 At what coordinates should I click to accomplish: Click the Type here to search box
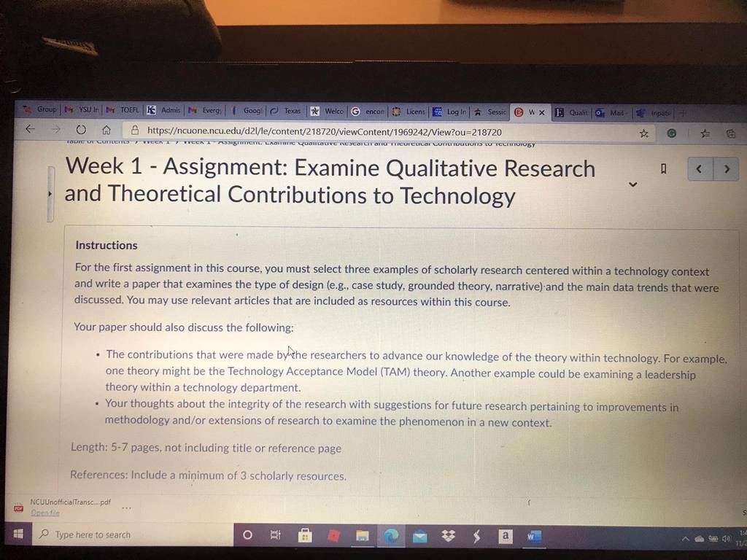(x=133, y=534)
